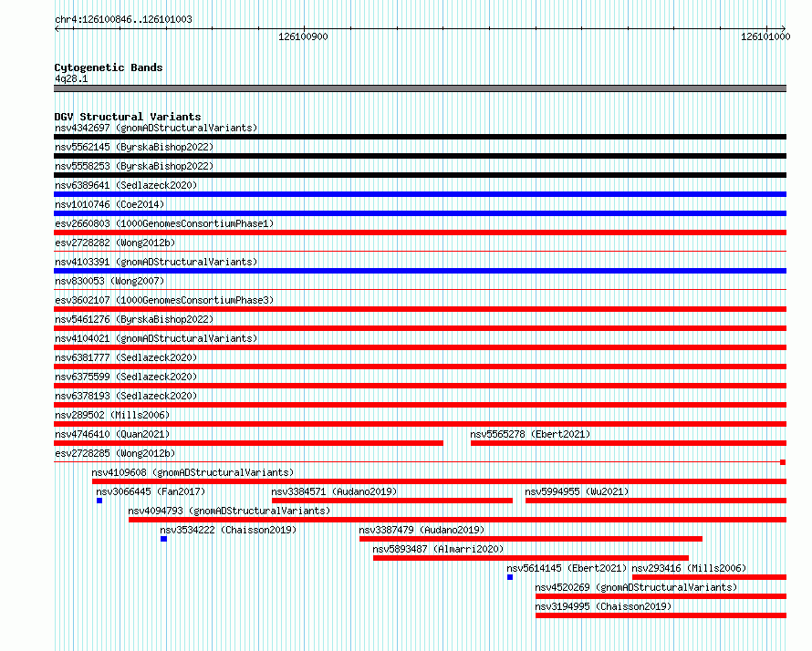The height and width of the screenshot is (651, 812).
Task: Click the nsv3194995 Chaisson2019 label
Action: (x=604, y=606)
